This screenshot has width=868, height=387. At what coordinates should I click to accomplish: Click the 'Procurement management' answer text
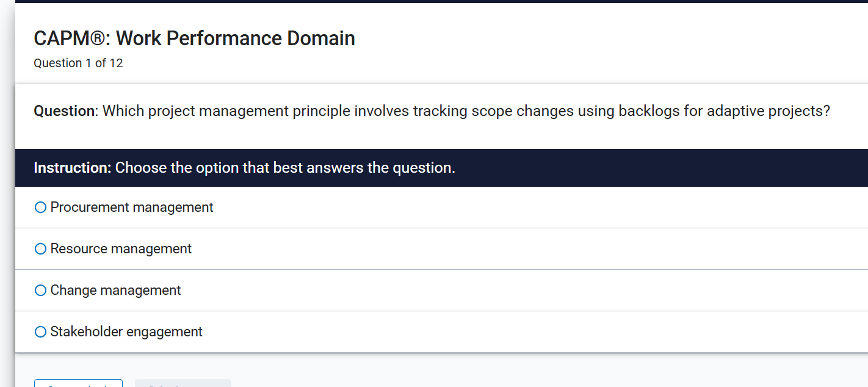[x=132, y=208]
